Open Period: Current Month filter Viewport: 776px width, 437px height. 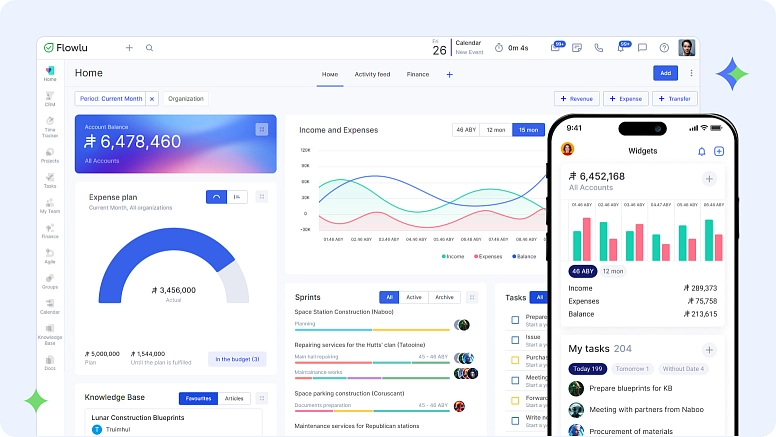pyautogui.click(x=111, y=98)
